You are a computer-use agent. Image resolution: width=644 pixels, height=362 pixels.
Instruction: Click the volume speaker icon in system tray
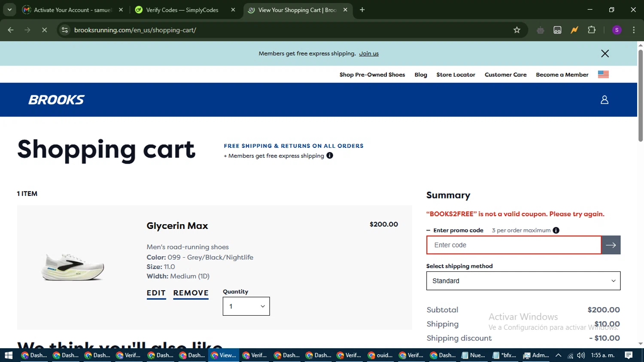(x=581, y=355)
